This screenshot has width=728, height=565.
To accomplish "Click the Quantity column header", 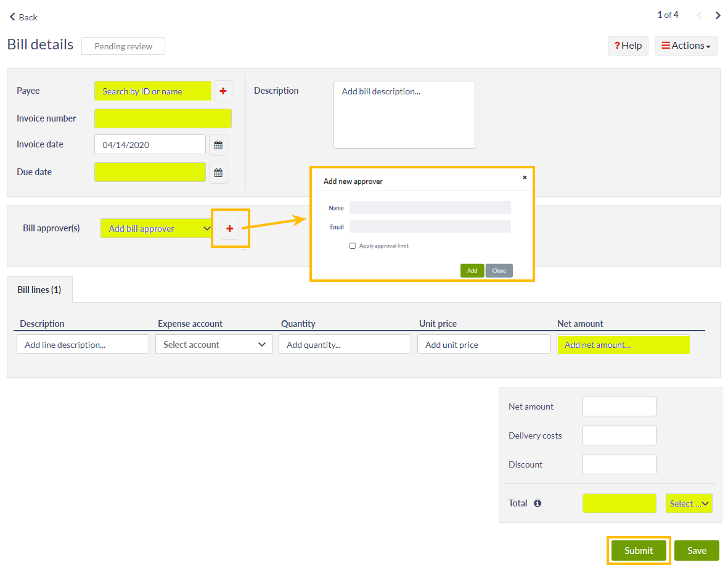I will 298,323.
